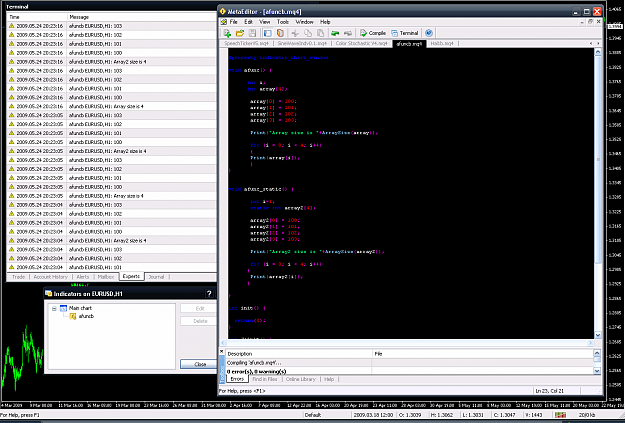The width and height of the screenshot is (625, 423).
Task: Restore down the afuncb.mq4 document window
Action: (x=592, y=22)
